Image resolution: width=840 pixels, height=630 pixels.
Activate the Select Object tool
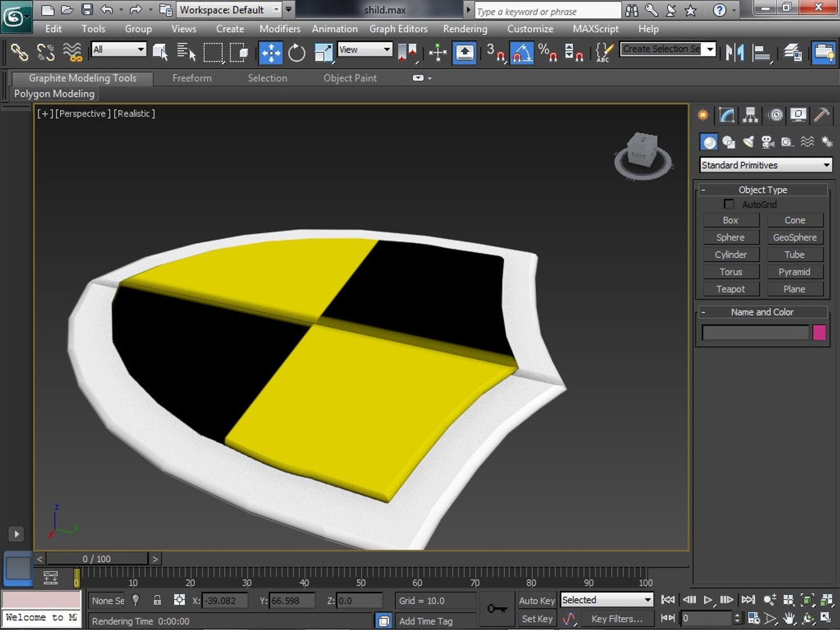(160, 53)
